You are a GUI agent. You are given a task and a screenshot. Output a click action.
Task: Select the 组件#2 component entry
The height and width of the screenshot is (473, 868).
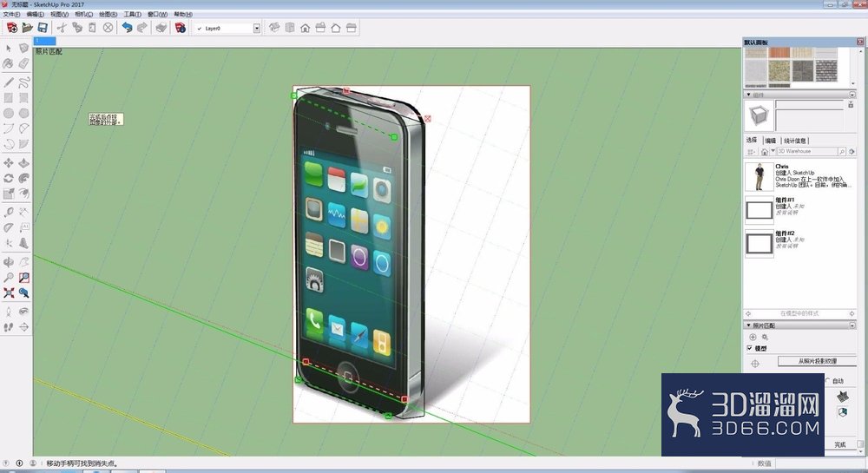pos(799,243)
